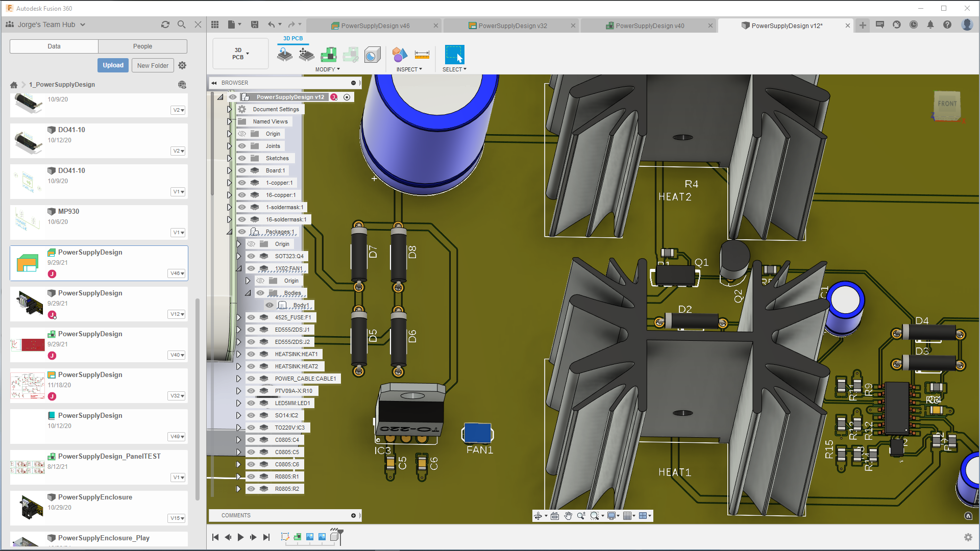This screenshot has height=551, width=980.
Task: Click the Redo arrow icon
Action: [x=291, y=24]
